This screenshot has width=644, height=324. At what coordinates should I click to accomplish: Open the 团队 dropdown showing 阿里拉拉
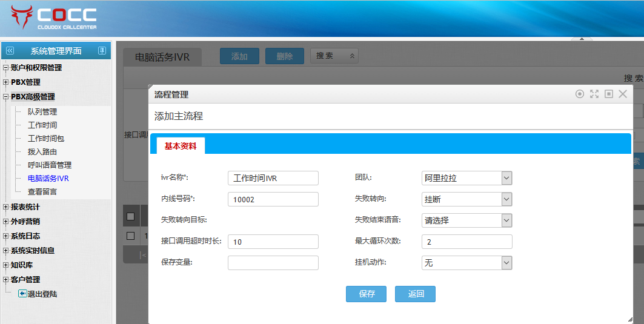click(x=466, y=178)
